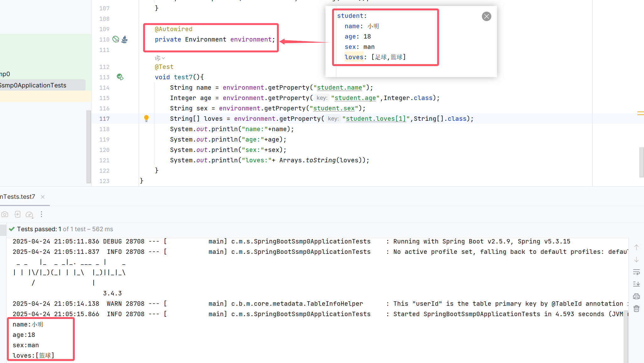Viewport: 644px width, 363px height.
Task: Click the student.name property key link
Action: coord(339,88)
